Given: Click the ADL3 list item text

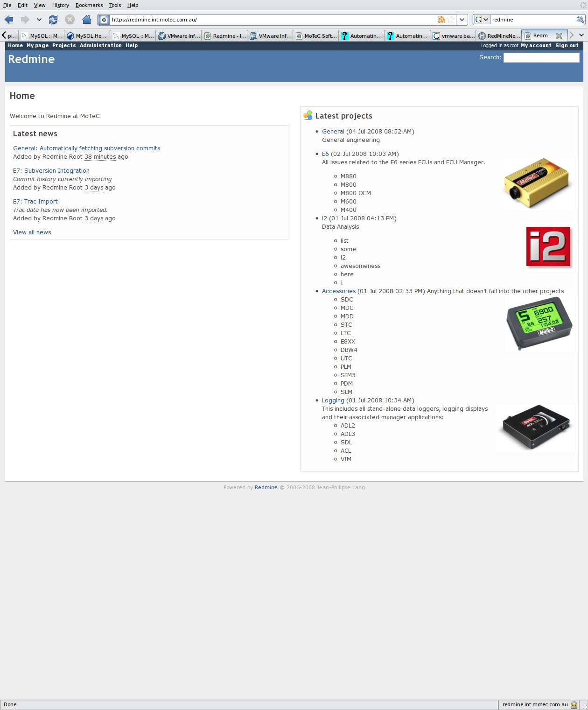Looking at the screenshot, I should click(348, 434).
